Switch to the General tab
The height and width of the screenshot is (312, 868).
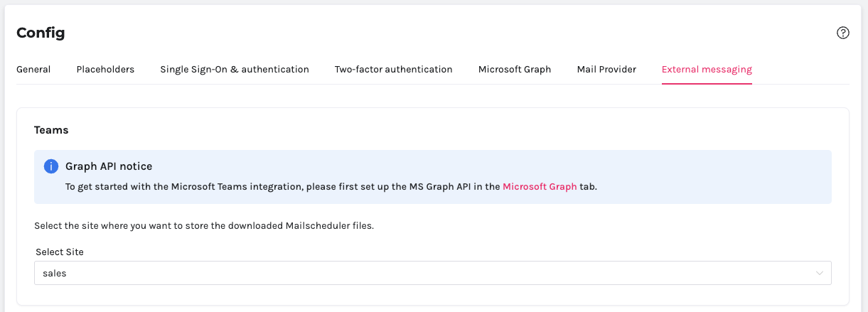pos(33,70)
